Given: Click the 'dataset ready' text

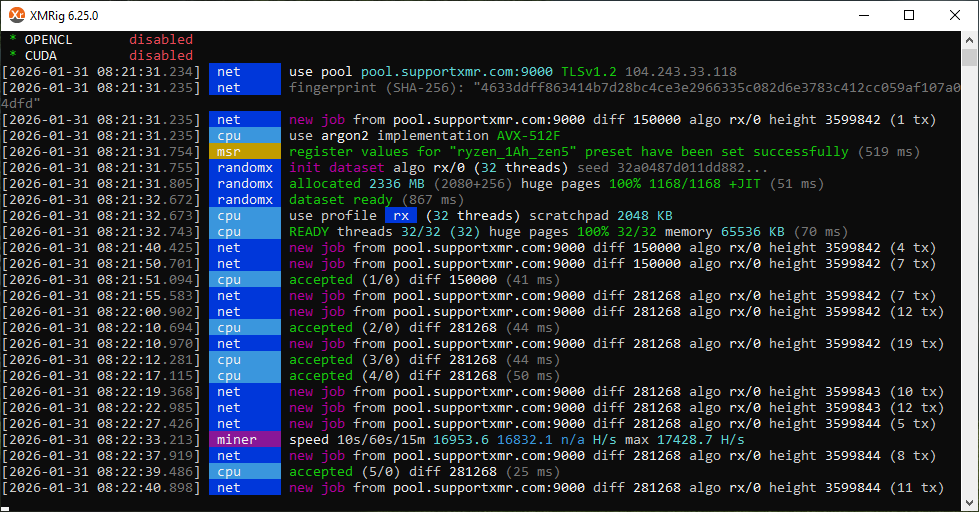Looking at the screenshot, I should 341,200.
